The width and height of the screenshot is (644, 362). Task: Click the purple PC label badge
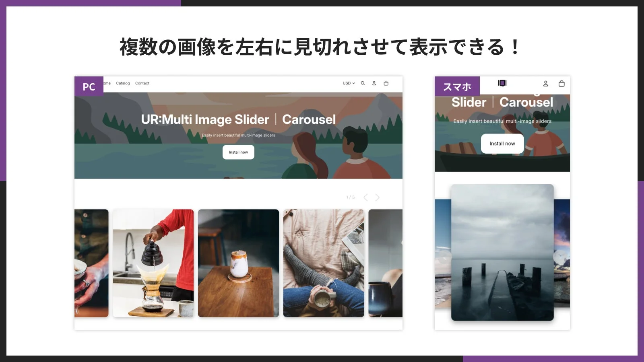pos(89,86)
